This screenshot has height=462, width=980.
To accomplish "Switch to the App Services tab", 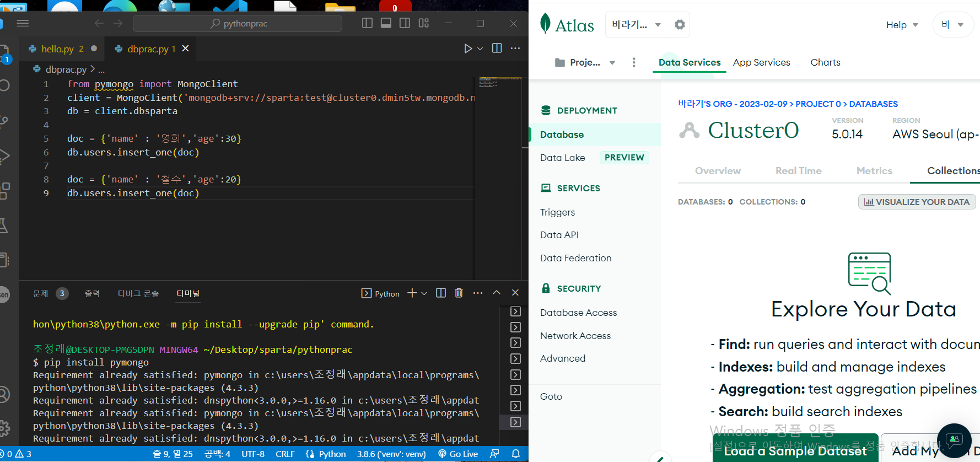I will point(762,63).
